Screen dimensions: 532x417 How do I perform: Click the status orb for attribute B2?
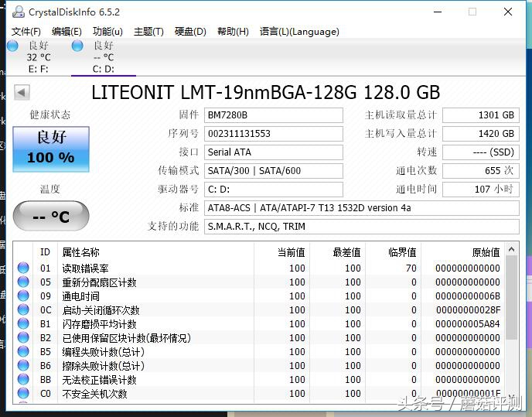click(23, 337)
